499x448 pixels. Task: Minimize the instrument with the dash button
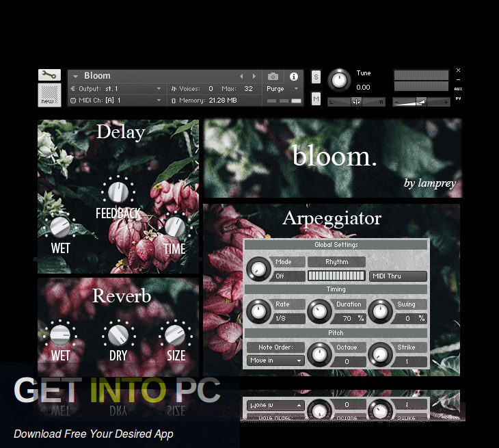458,79
